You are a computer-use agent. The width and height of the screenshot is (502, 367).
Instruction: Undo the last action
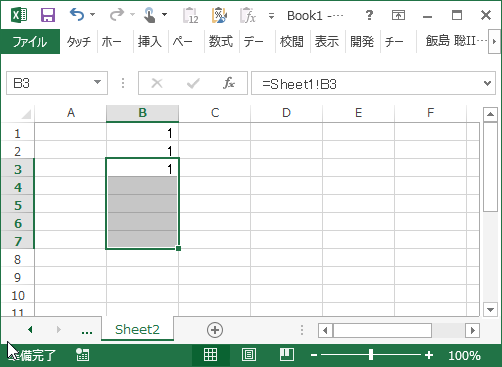(77, 15)
